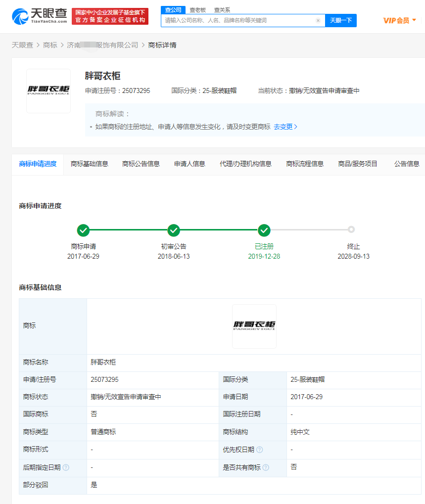Click 申请注册号：25073295 in header
Image resolution: width=425 pixels, height=504 pixels.
pos(117,91)
